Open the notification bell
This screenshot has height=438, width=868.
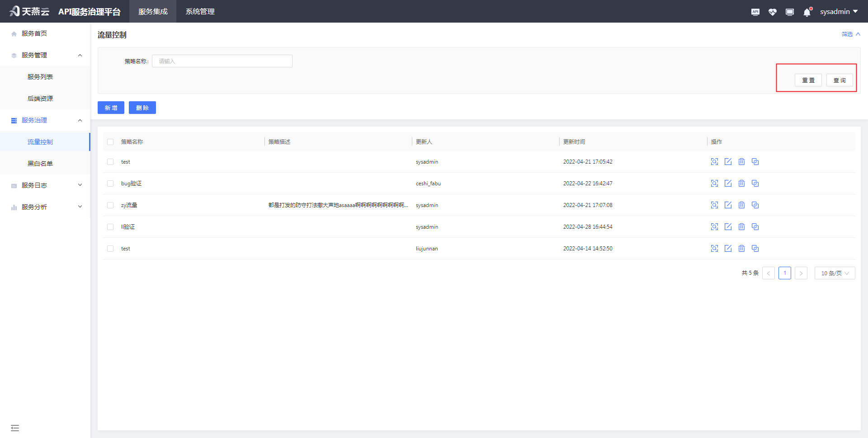807,12
